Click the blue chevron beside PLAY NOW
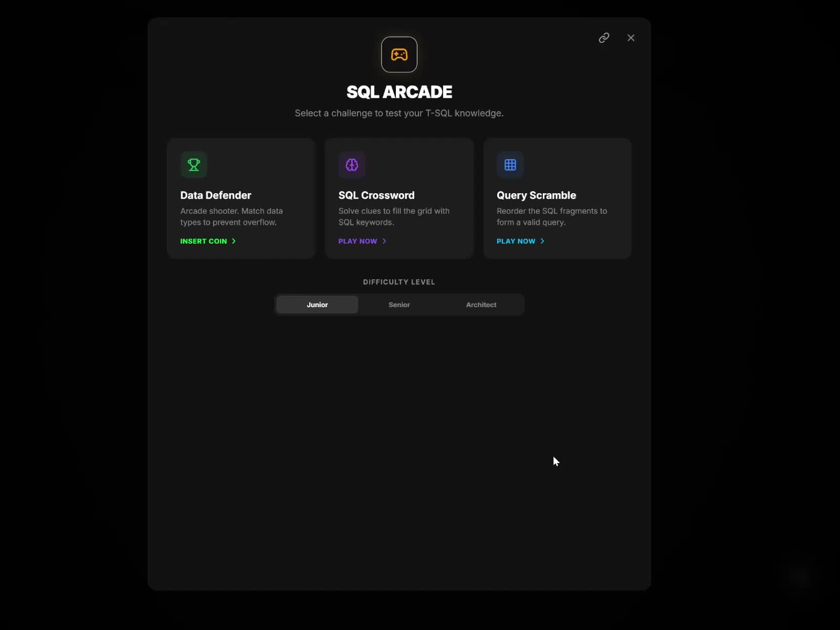This screenshot has height=630, width=840. coord(542,241)
